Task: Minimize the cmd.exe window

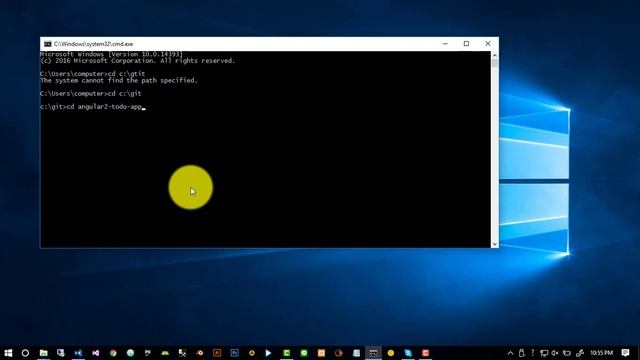Action: (x=445, y=44)
